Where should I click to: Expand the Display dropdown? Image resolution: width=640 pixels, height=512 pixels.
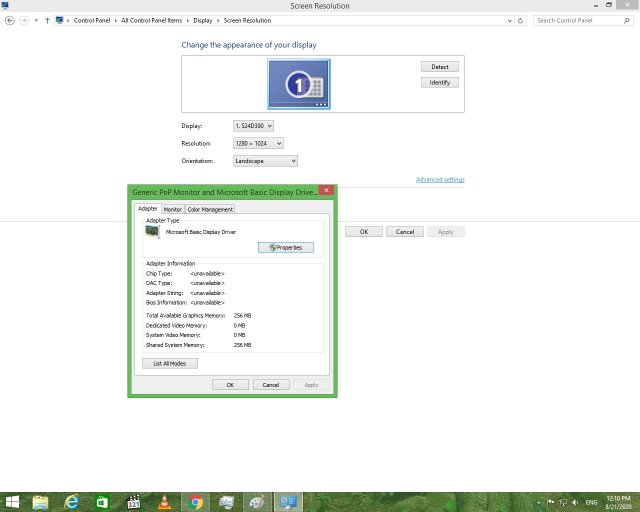tap(253, 126)
